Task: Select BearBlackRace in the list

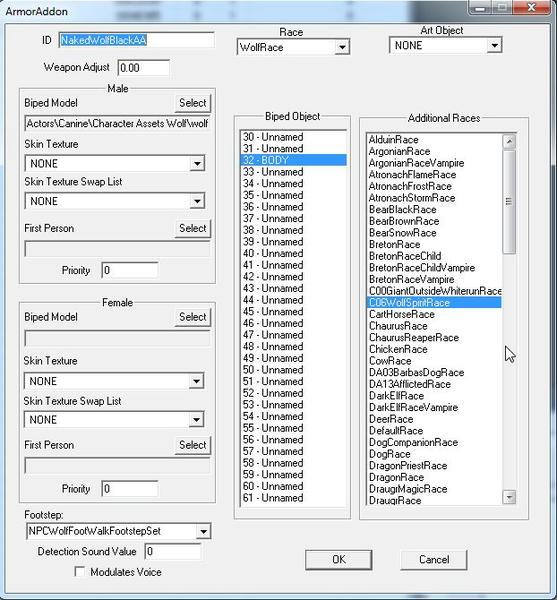Action: tap(434, 210)
